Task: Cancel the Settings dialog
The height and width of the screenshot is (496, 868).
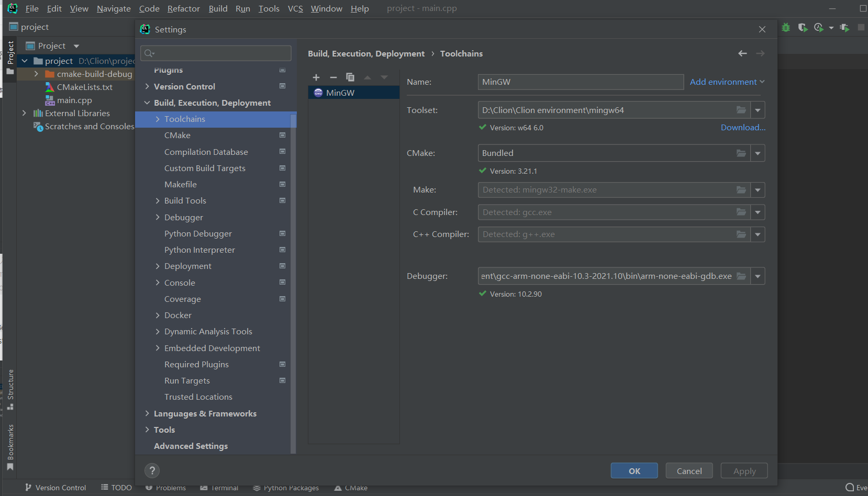Action: [689, 471]
